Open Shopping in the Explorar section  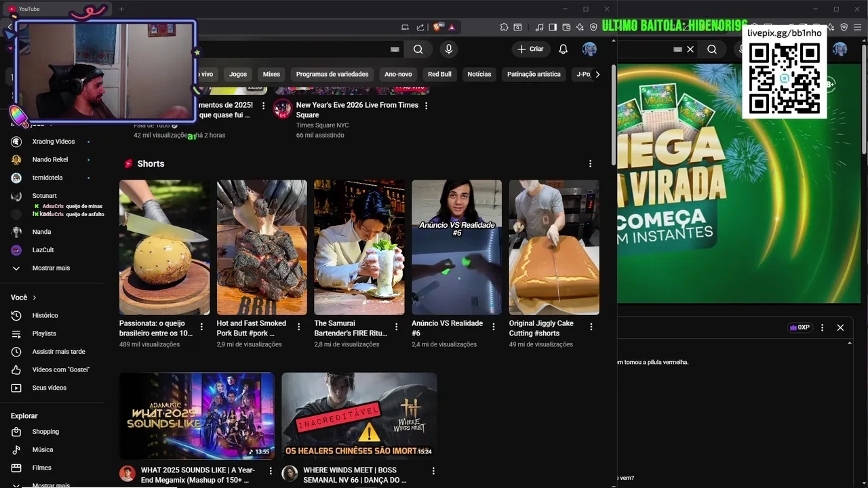[x=45, y=432]
